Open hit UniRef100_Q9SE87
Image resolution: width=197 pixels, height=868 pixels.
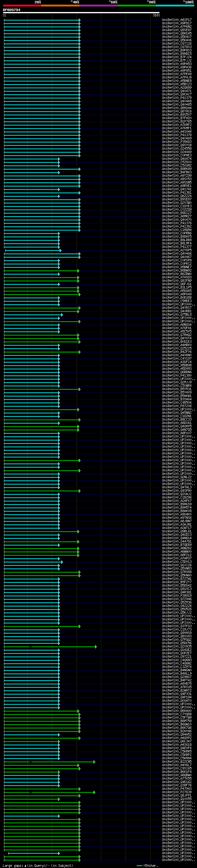(177, 30)
